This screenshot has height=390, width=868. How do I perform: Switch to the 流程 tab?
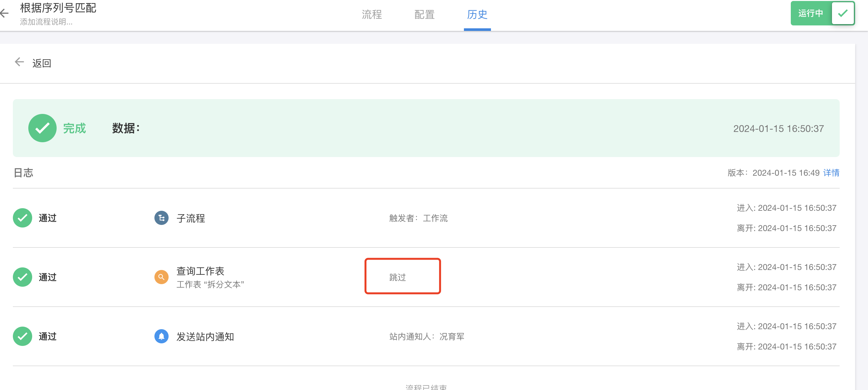pos(372,14)
